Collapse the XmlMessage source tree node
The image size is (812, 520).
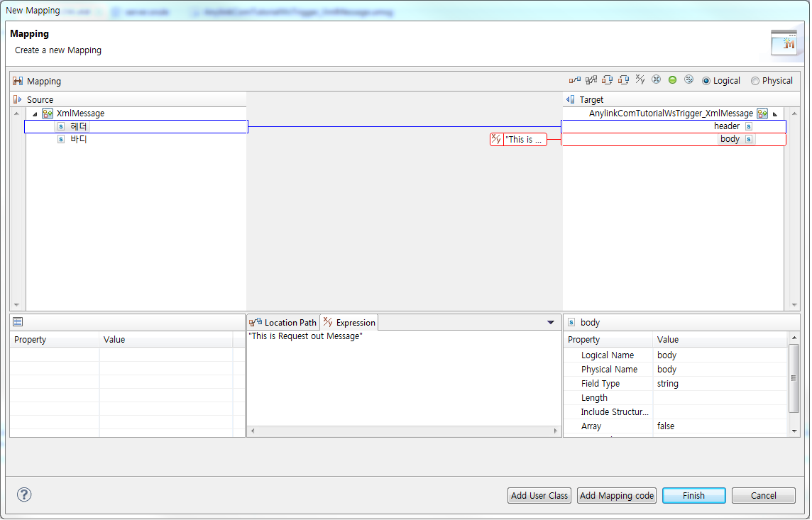pos(34,113)
